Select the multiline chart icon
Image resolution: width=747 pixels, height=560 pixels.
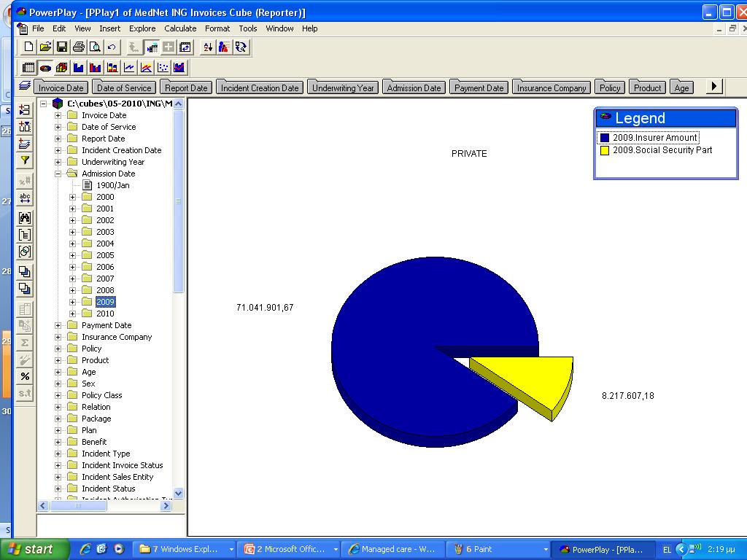pos(146,68)
